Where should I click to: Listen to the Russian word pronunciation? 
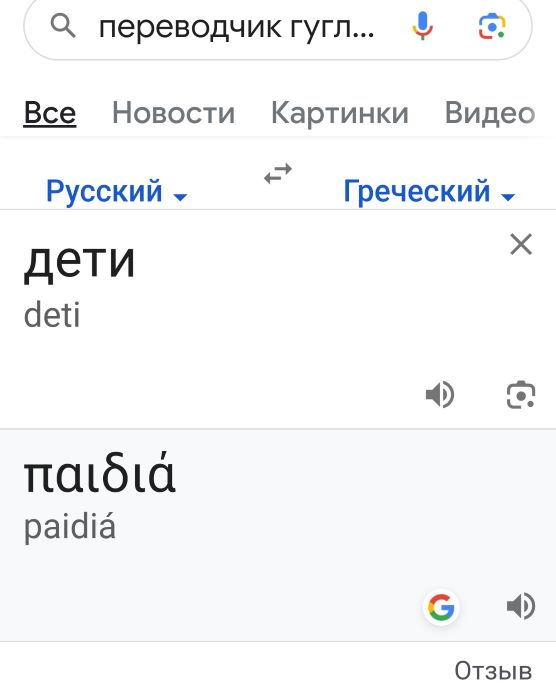point(440,394)
